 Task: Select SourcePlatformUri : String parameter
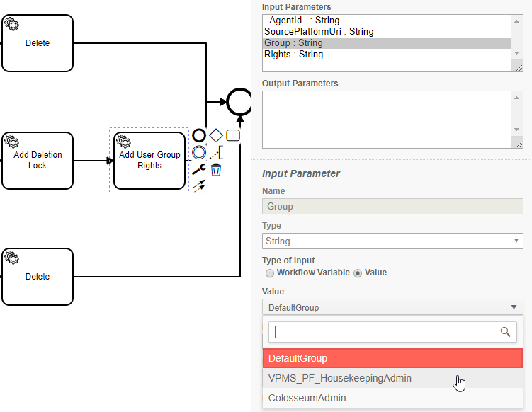pyautogui.click(x=318, y=32)
